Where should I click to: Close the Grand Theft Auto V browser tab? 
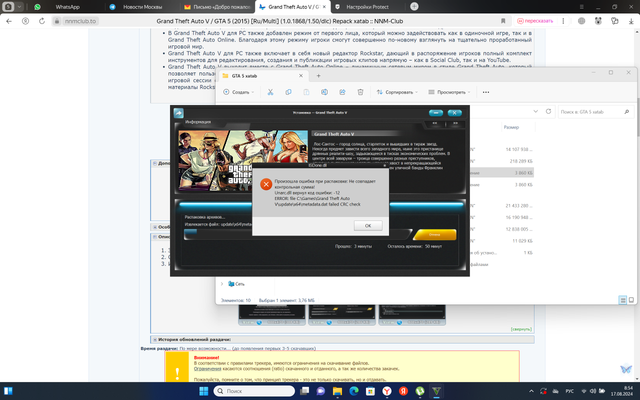(324, 7)
